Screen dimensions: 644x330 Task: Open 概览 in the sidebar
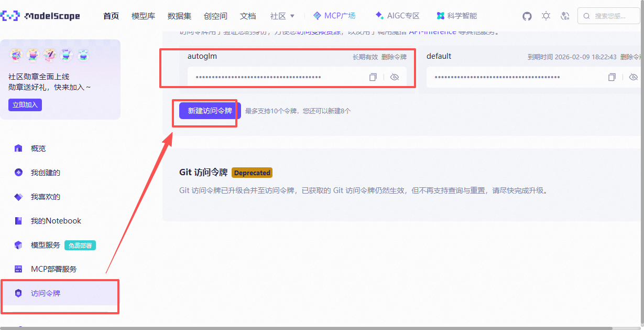tap(38, 148)
